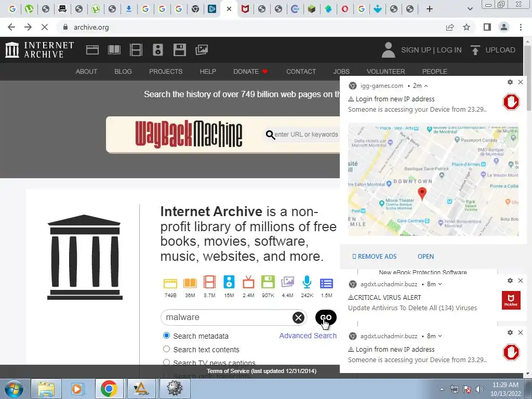Open the Chrome profile avatar
Screen dimensions: 532x399
tap(504, 27)
